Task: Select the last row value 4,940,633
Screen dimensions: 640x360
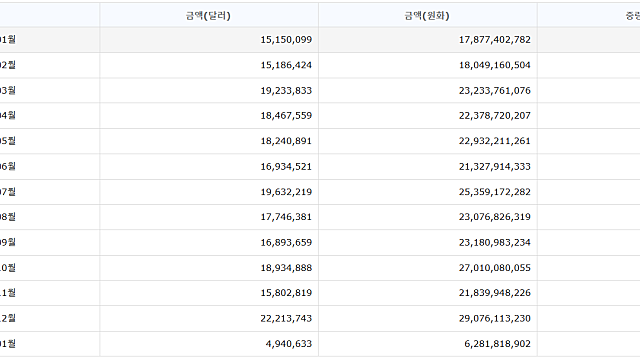Action: [289, 344]
